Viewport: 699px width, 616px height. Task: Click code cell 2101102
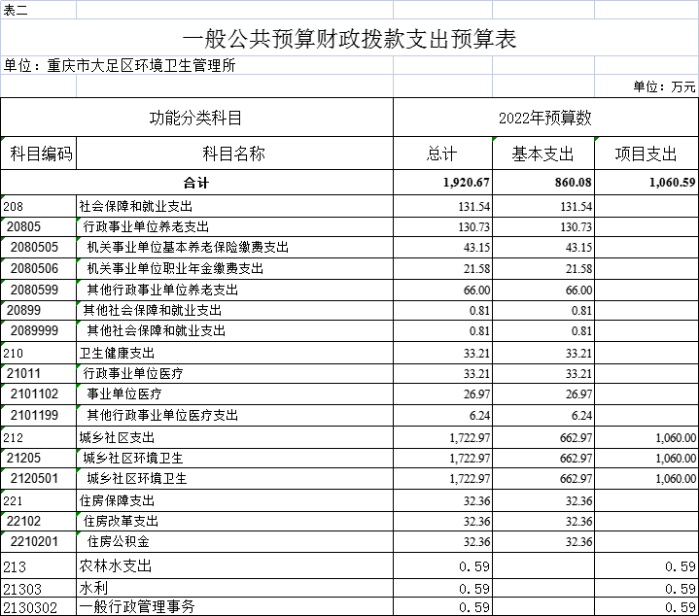(38, 394)
